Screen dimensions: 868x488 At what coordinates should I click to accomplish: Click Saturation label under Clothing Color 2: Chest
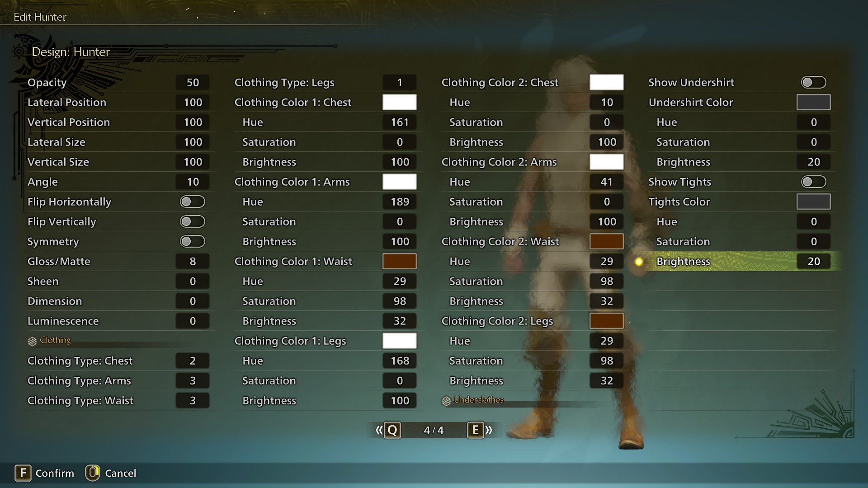[476, 122]
